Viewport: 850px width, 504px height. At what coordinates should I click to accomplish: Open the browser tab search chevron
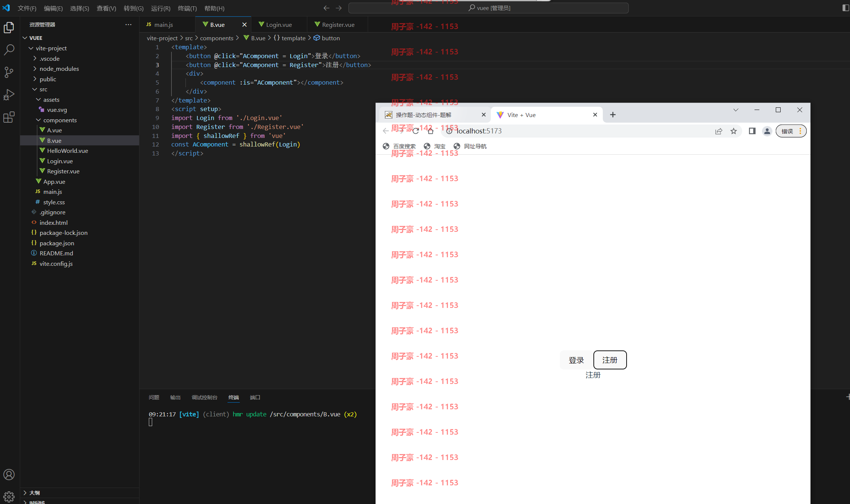(x=735, y=110)
